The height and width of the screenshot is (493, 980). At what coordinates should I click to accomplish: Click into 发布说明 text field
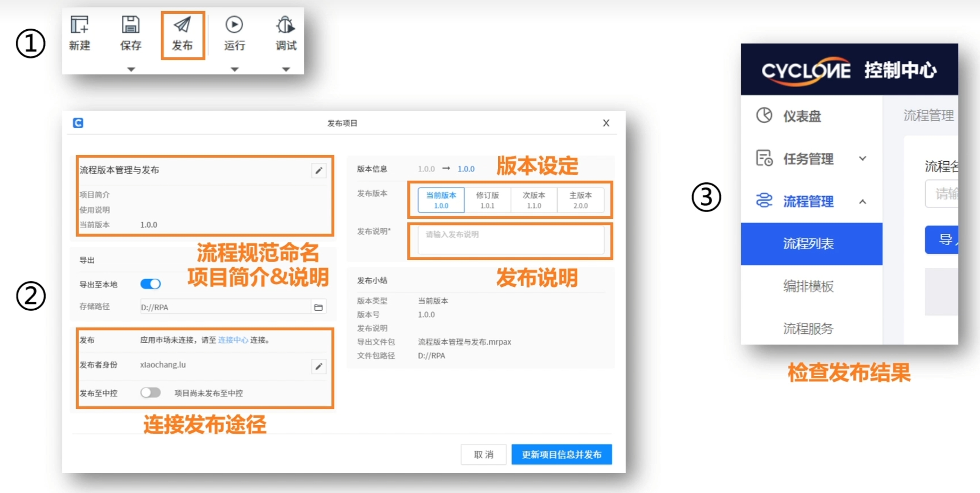511,240
